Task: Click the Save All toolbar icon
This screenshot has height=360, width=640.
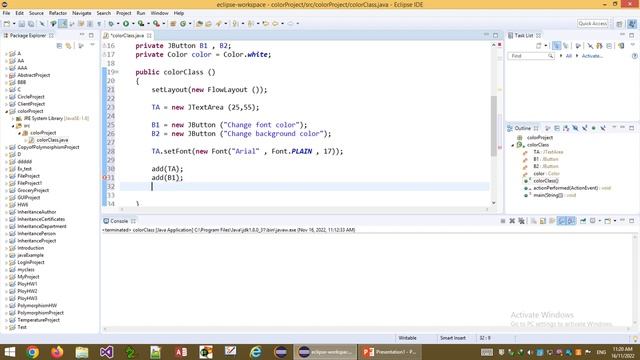Action: (x=31, y=24)
